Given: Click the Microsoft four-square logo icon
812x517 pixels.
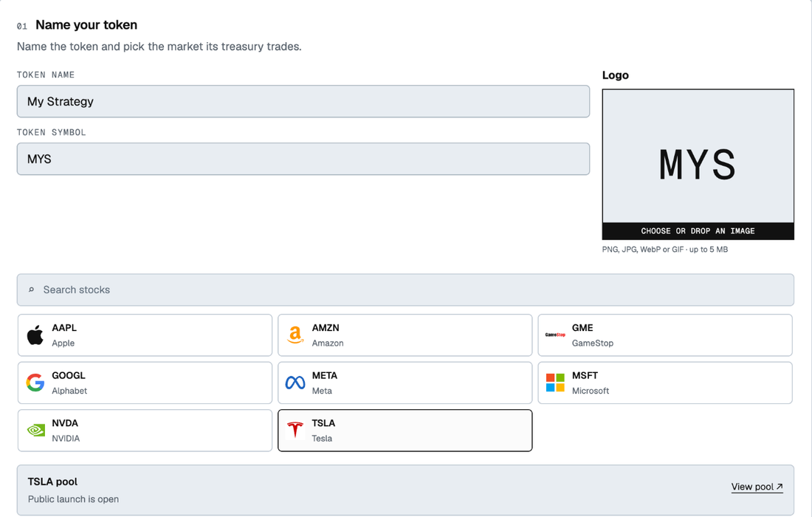Looking at the screenshot, I should (555, 383).
